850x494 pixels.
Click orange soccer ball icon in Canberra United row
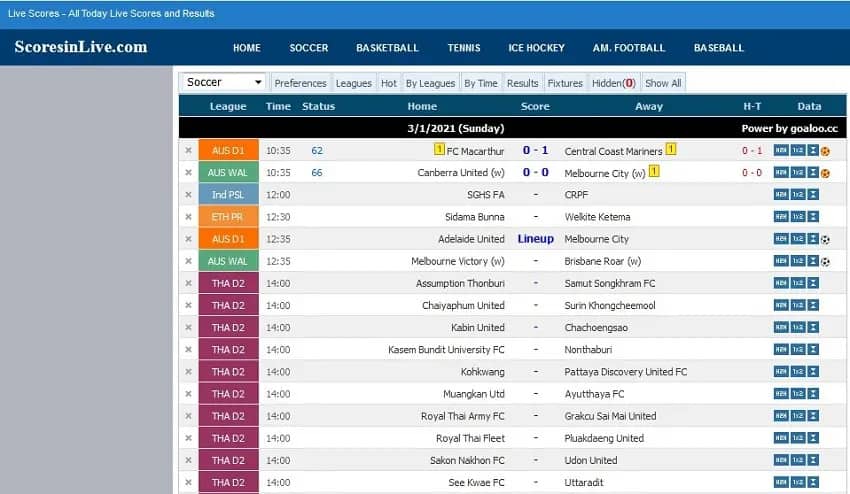coord(825,174)
